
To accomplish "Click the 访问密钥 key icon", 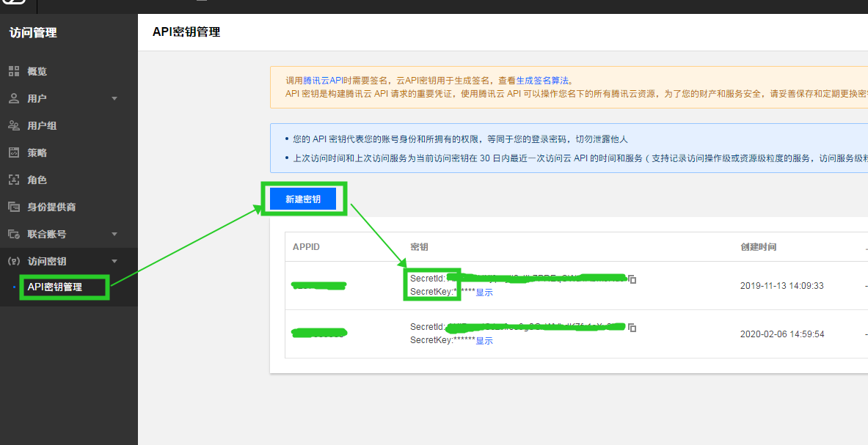I will (14, 261).
